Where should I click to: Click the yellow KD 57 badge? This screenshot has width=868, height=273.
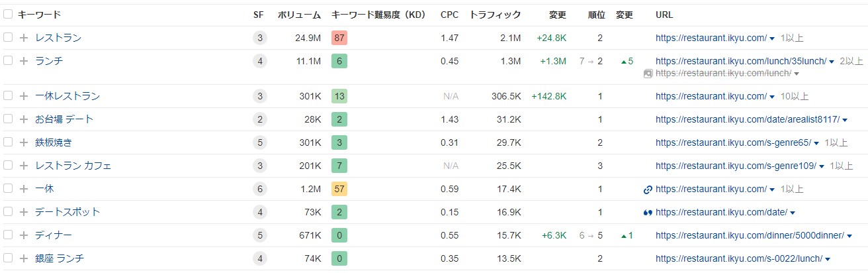pyautogui.click(x=339, y=189)
